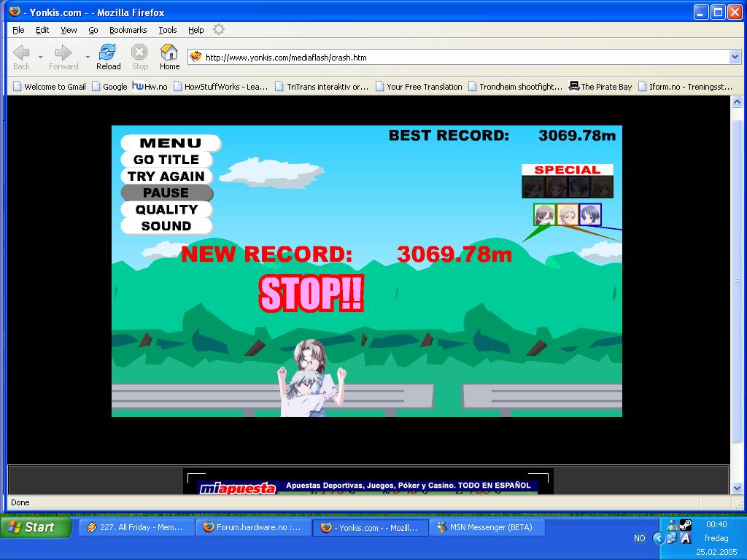Open the Iform.no bookmark
Screen dimensions: 747x560
tap(686, 87)
